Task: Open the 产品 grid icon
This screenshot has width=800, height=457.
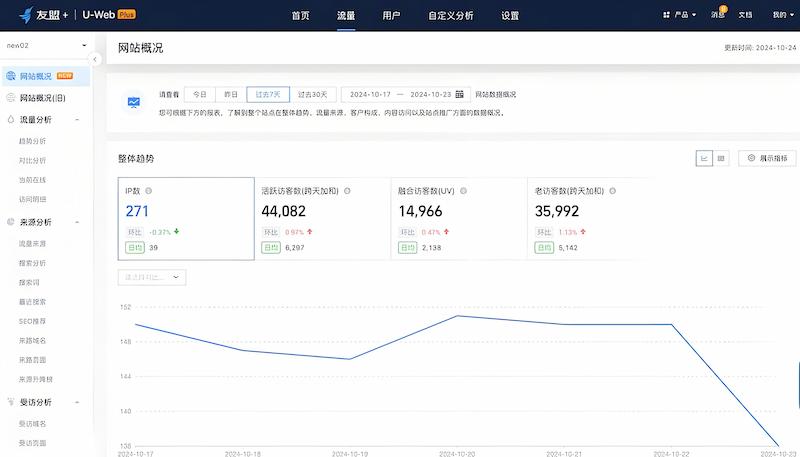Action: [x=666, y=15]
